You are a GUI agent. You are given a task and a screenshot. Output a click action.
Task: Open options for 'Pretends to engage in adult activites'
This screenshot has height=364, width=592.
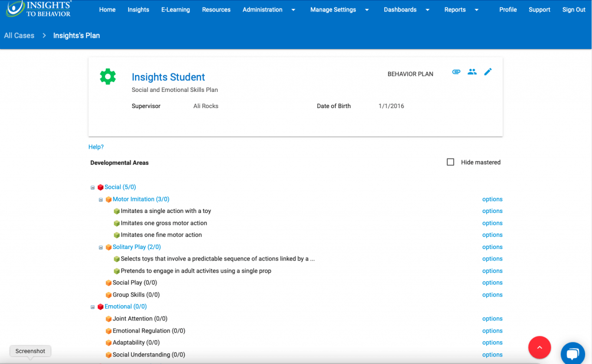click(x=492, y=271)
